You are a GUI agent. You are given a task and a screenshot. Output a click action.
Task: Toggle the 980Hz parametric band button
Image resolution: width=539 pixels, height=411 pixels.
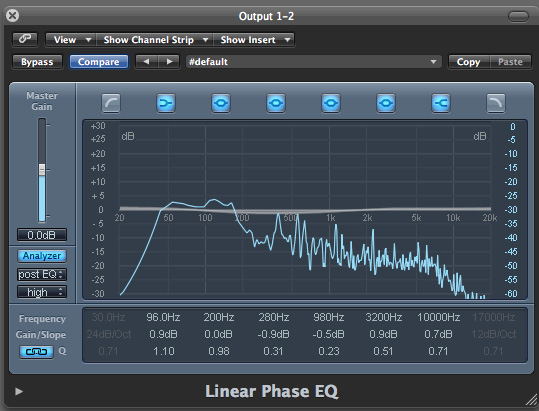click(331, 103)
